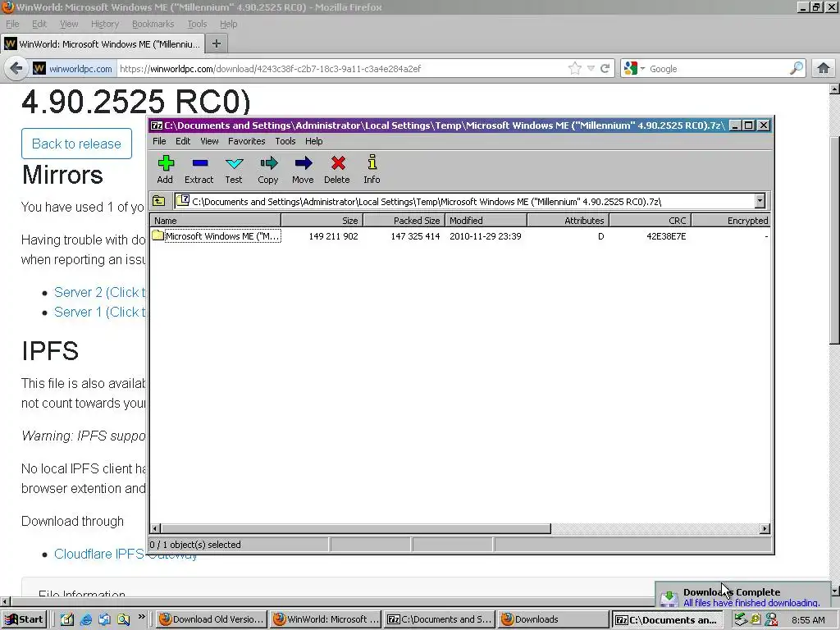Open the Start menu

tap(24, 619)
